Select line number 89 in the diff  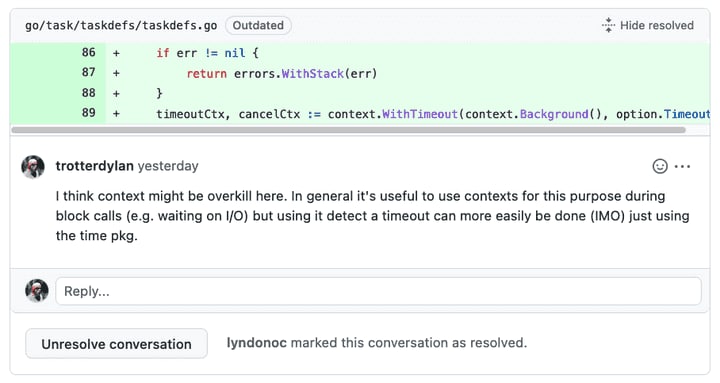coord(89,113)
